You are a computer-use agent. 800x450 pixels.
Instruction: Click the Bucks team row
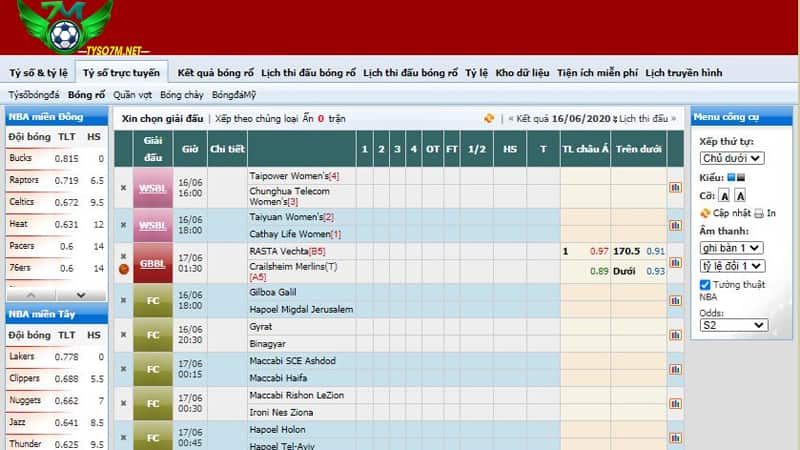56,158
